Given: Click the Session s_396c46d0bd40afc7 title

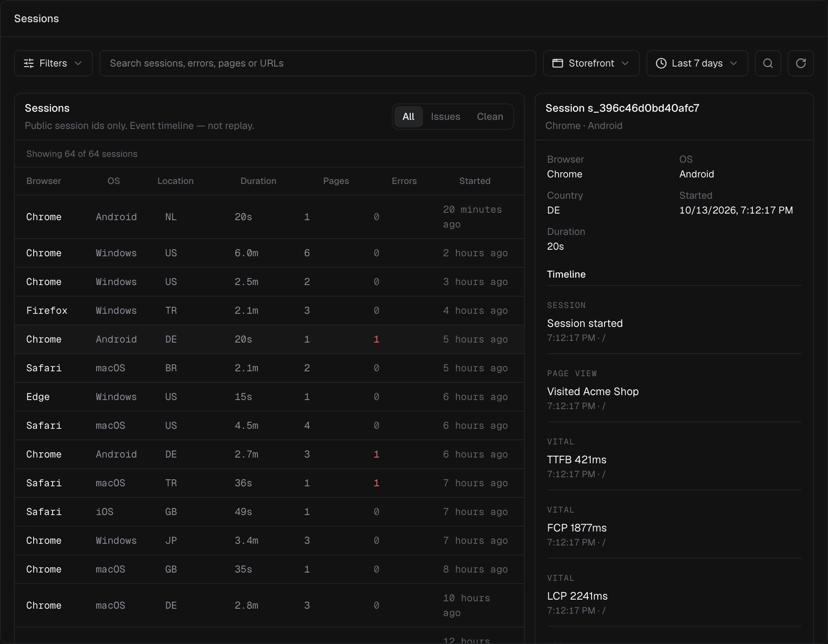Looking at the screenshot, I should (622, 108).
